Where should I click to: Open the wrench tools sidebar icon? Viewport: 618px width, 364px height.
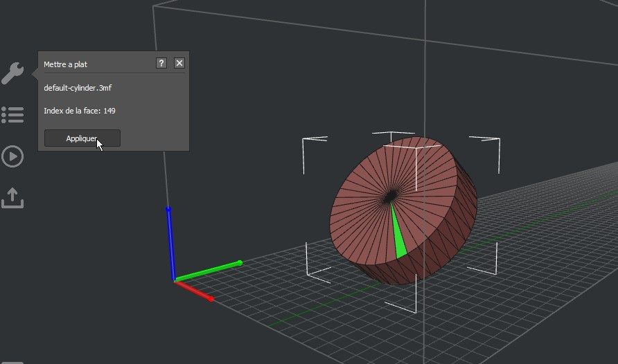12,73
